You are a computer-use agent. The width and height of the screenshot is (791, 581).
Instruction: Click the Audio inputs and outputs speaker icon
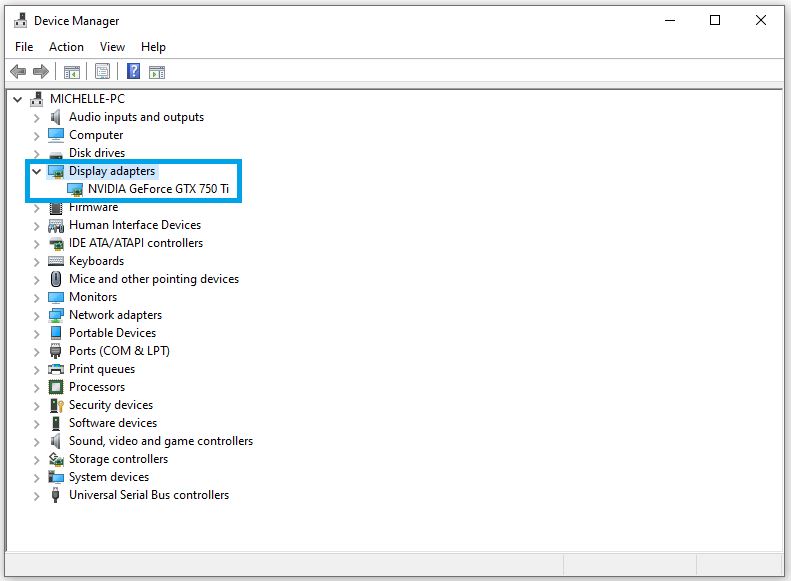coord(55,117)
